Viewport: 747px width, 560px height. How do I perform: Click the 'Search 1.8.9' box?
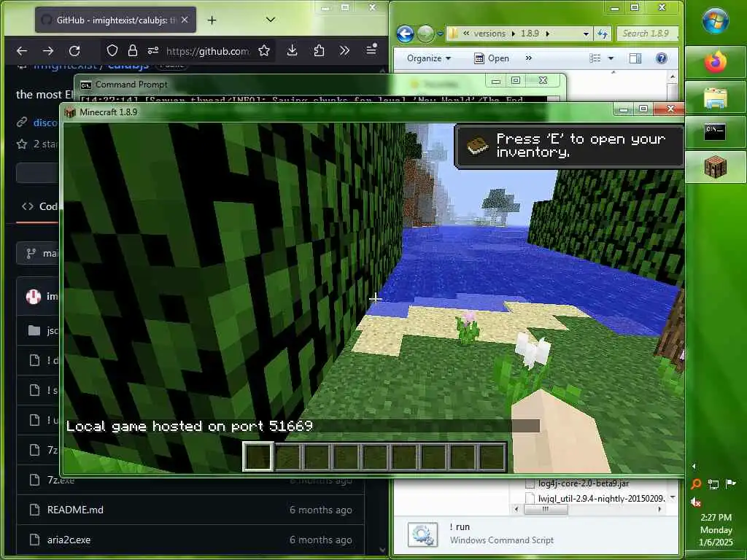click(x=648, y=34)
